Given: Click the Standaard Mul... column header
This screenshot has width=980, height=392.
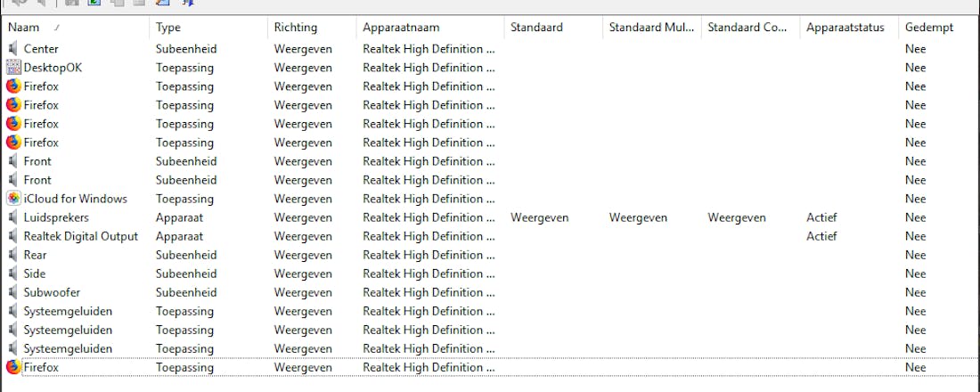Looking at the screenshot, I should (652, 28).
